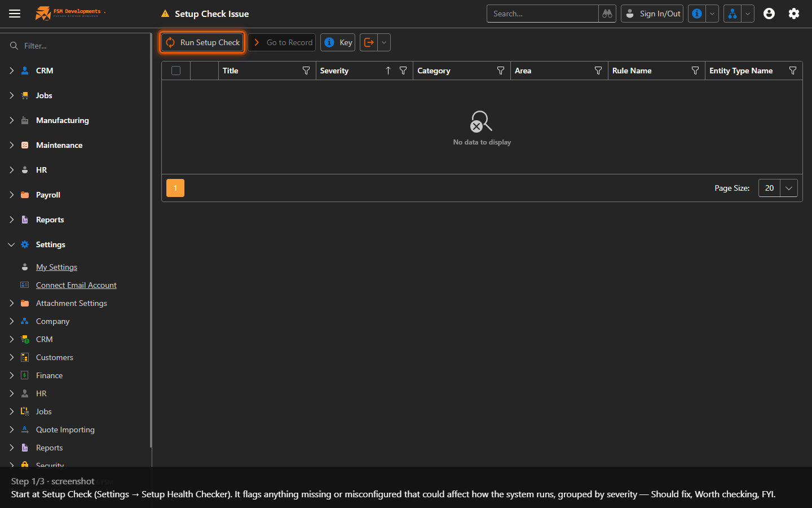Expand the top-level Jobs menu
Image resolution: width=812 pixels, height=508 pixels.
(x=11, y=95)
